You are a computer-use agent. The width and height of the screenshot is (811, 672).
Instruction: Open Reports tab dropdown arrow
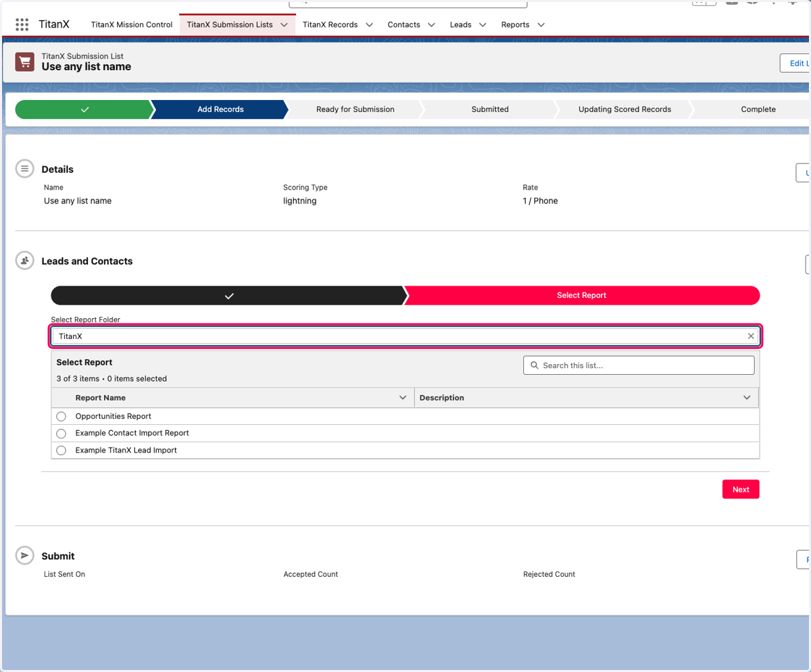click(x=541, y=24)
